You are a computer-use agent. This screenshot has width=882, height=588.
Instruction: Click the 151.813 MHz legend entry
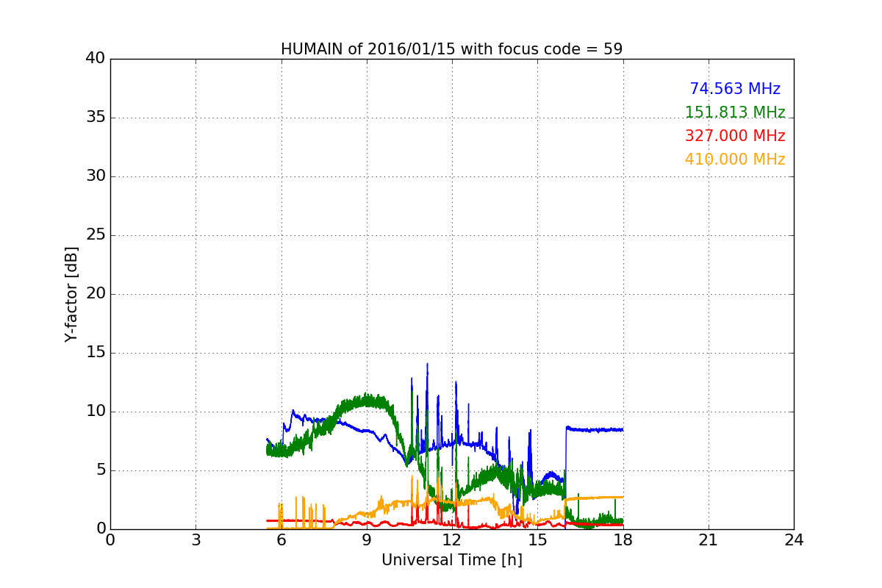pyautogui.click(x=735, y=112)
